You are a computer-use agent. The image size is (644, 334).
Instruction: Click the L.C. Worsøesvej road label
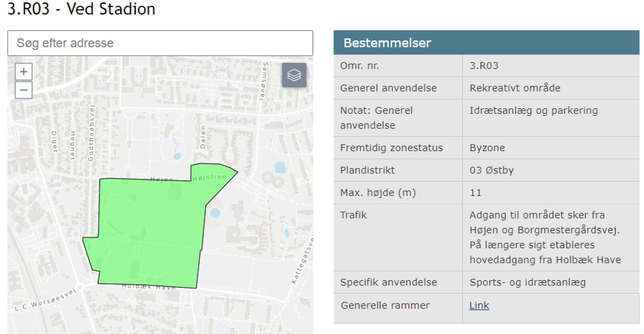45,299
